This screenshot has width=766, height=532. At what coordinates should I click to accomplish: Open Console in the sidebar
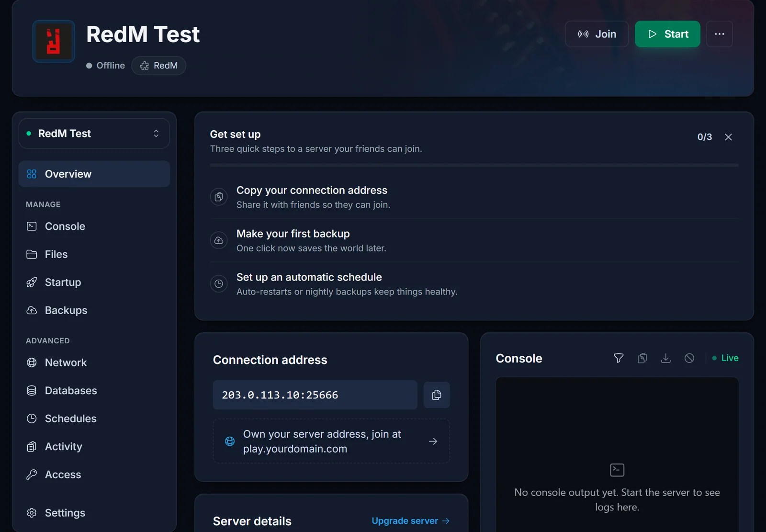pos(94,226)
